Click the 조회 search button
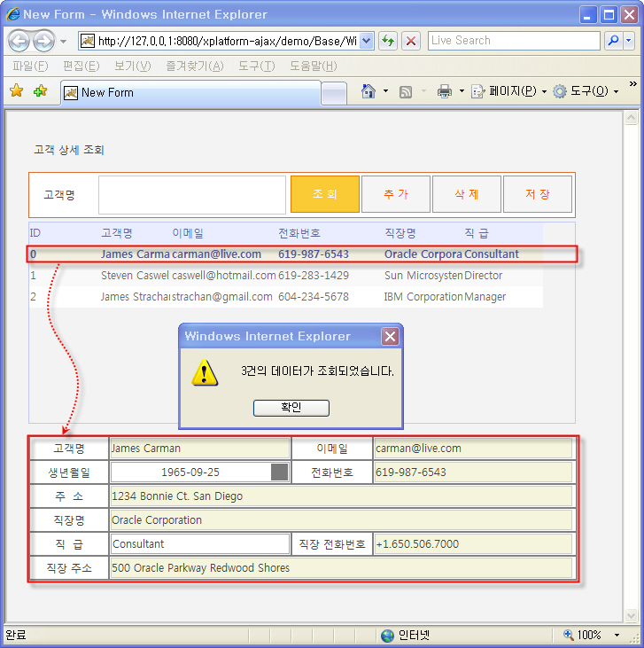This screenshot has width=644, height=648. pyautogui.click(x=324, y=194)
